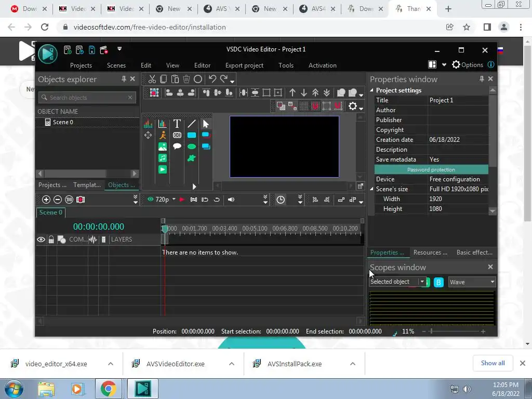The height and width of the screenshot is (399, 532).
Task: Open the Export project menu
Action: click(244, 65)
